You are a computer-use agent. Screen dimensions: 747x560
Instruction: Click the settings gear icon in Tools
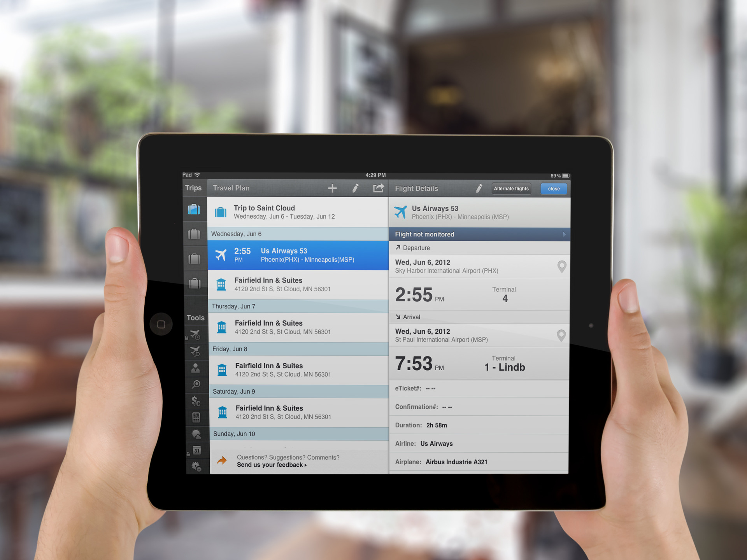coord(197,468)
